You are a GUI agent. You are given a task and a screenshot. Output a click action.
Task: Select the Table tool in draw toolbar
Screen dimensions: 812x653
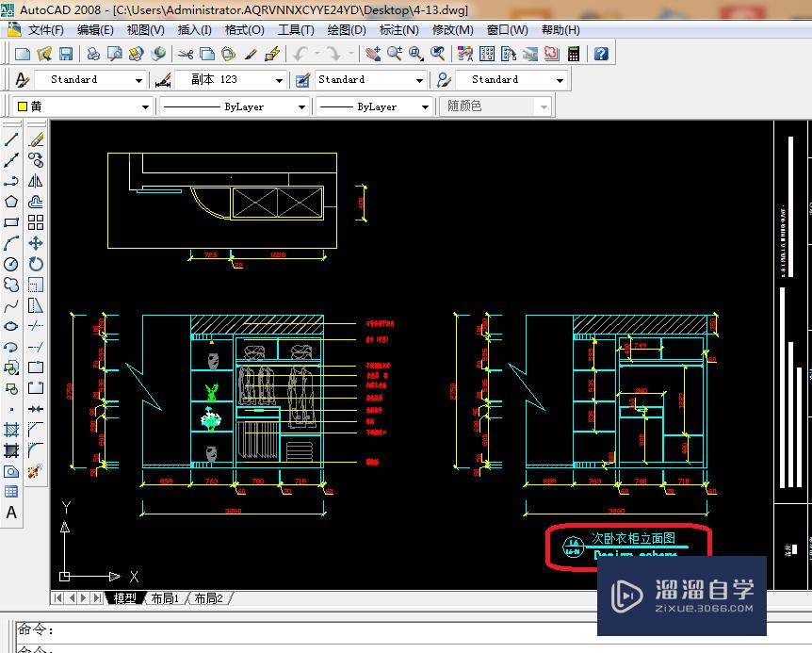(11, 492)
